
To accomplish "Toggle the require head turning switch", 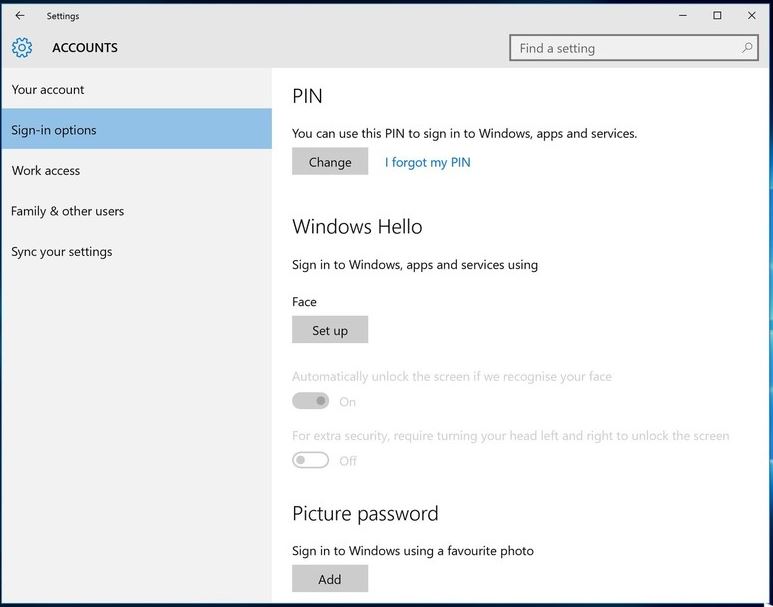I will (x=311, y=461).
